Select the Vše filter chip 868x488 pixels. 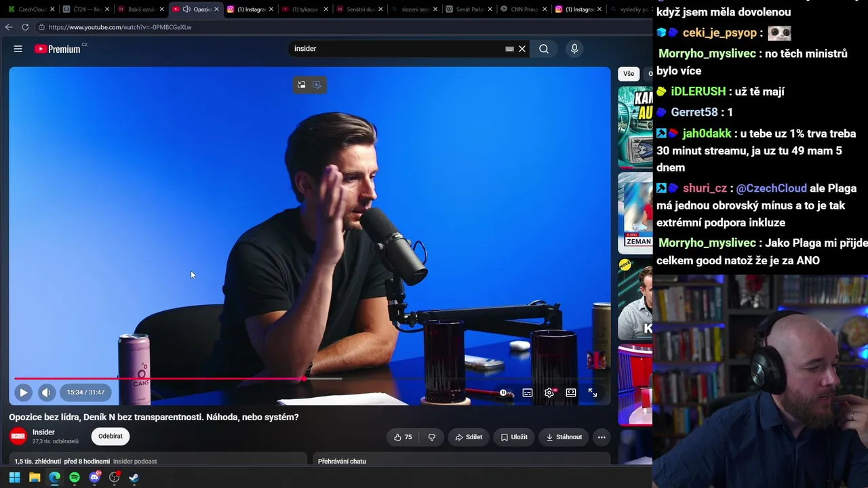(x=629, y=74)
